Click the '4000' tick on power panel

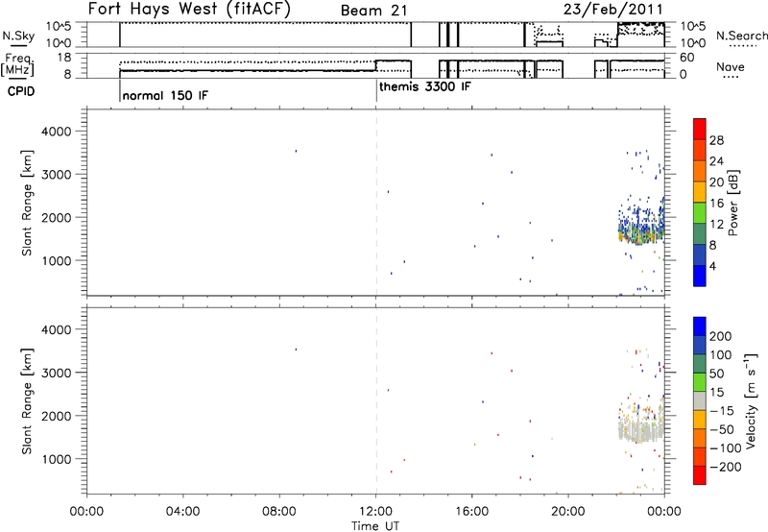57,132
